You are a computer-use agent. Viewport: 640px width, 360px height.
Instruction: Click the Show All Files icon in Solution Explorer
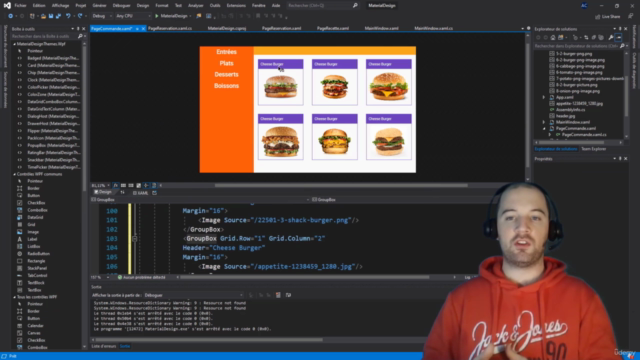tap(601, 38)
